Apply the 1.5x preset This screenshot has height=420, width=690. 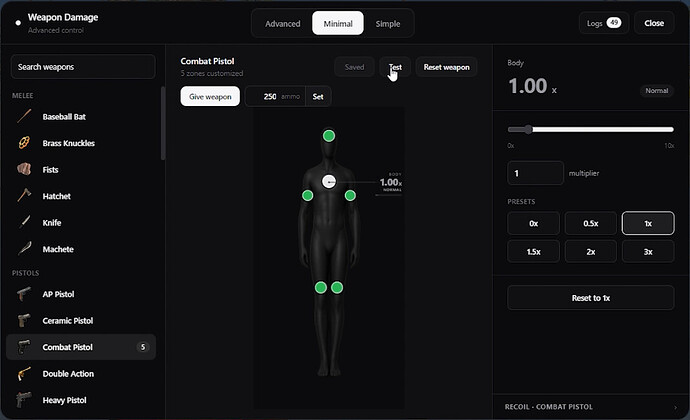533,251
